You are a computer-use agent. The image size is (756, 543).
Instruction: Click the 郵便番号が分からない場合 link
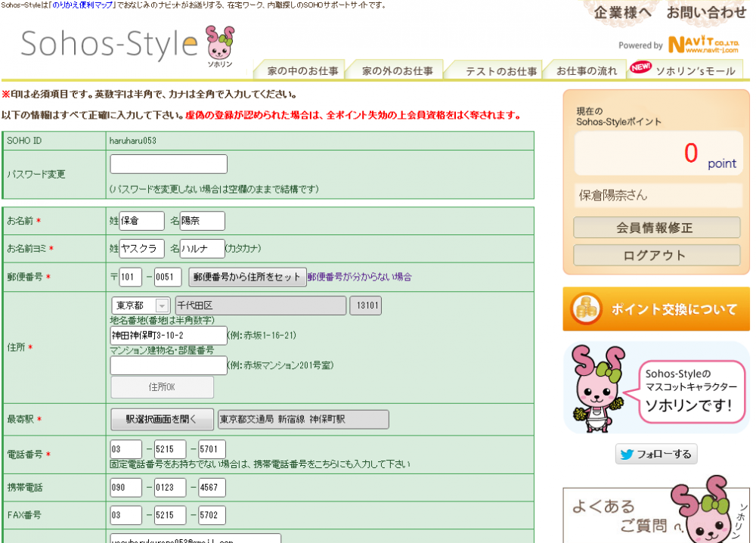[360, 278]
